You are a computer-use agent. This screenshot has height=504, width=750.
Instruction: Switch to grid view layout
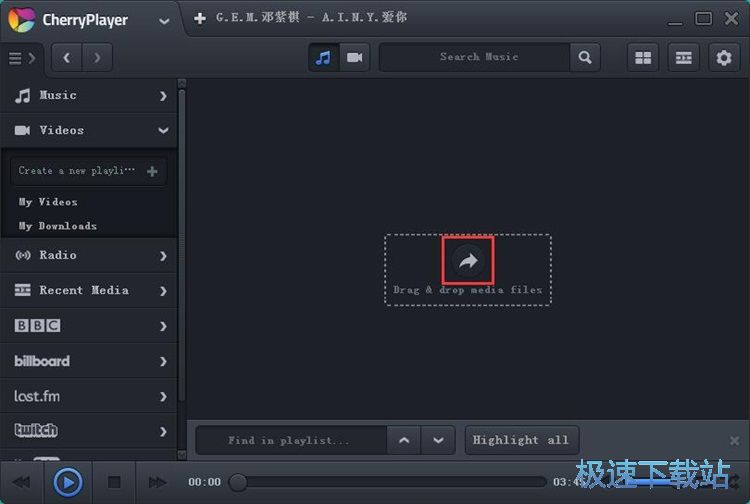(643, 58)
